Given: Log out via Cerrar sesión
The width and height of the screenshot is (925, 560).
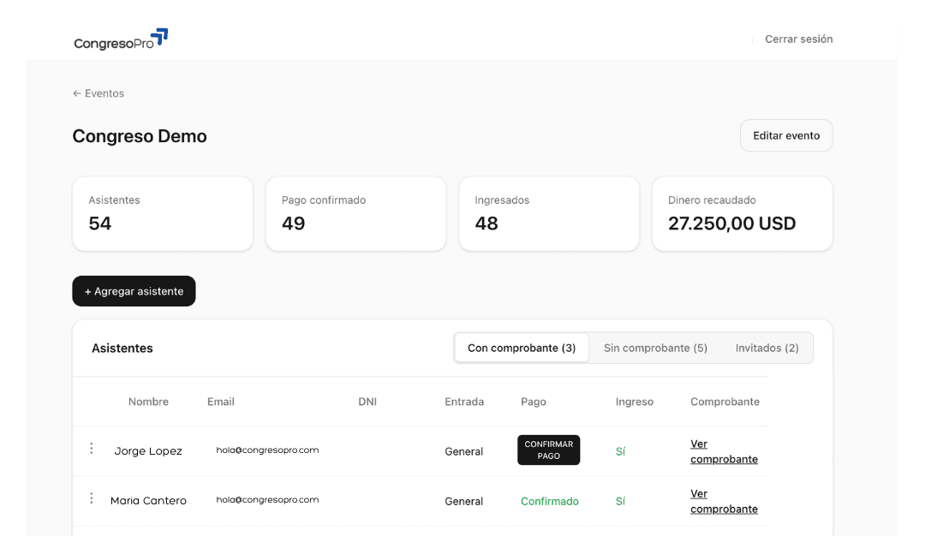Looking at the screenshot, I should [798, 39].
